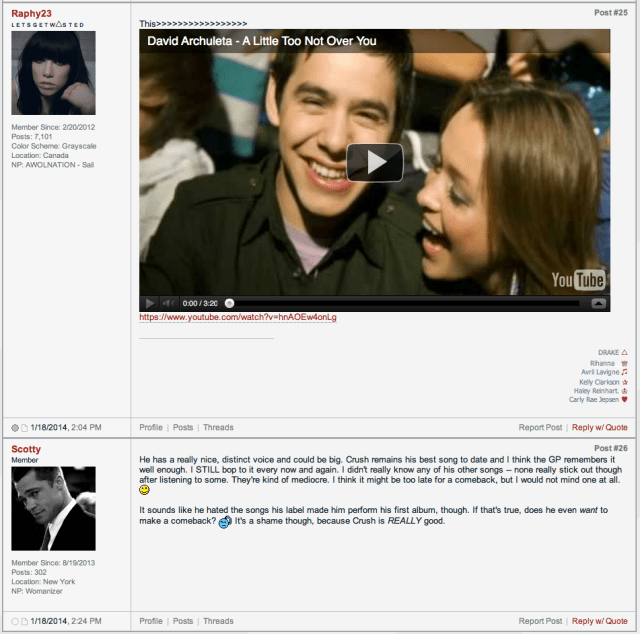Screen dimensions: 640x634
Task: Click the document icon next to Raphy23's 2:04 PM timestamp
Action: (25, 428)
